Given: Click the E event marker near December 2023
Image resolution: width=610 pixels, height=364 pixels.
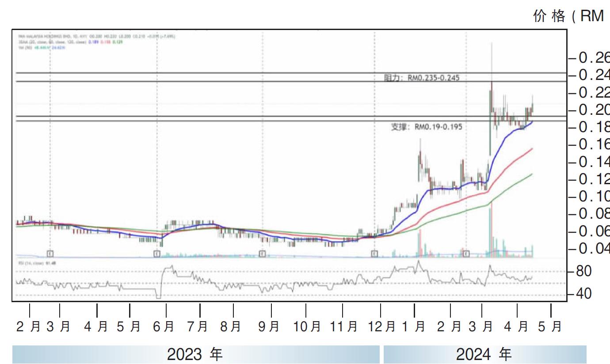Looking at the screenshot, I should point(374,254).
